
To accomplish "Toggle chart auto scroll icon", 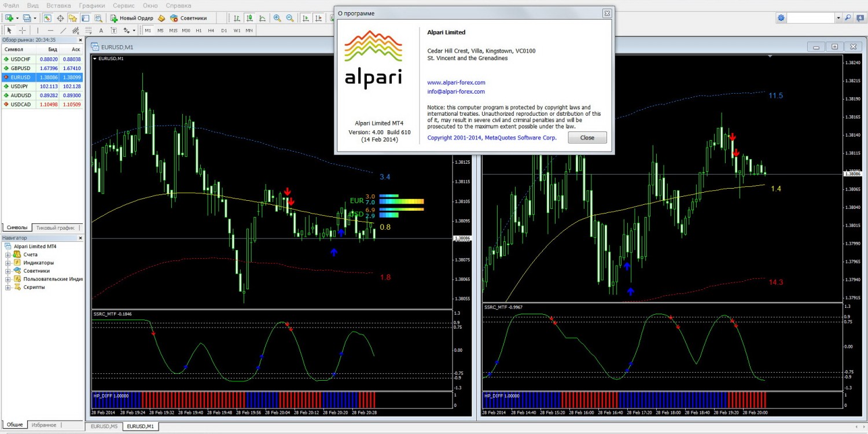I will [x=306, y=18].
